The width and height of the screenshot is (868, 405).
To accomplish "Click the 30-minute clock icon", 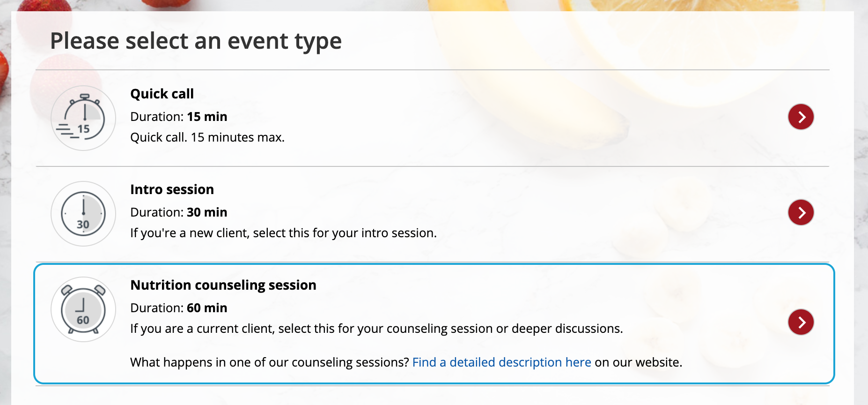I will coord(83,214).
